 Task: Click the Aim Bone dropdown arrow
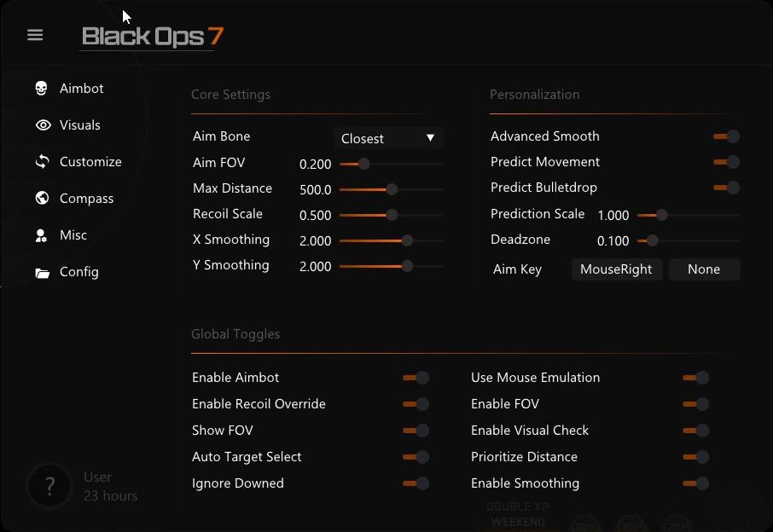pyautogui.click(x=432, y=137)
